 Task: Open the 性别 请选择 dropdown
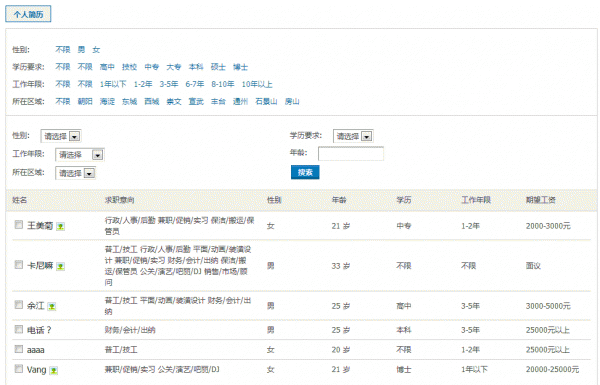[61, 136]
